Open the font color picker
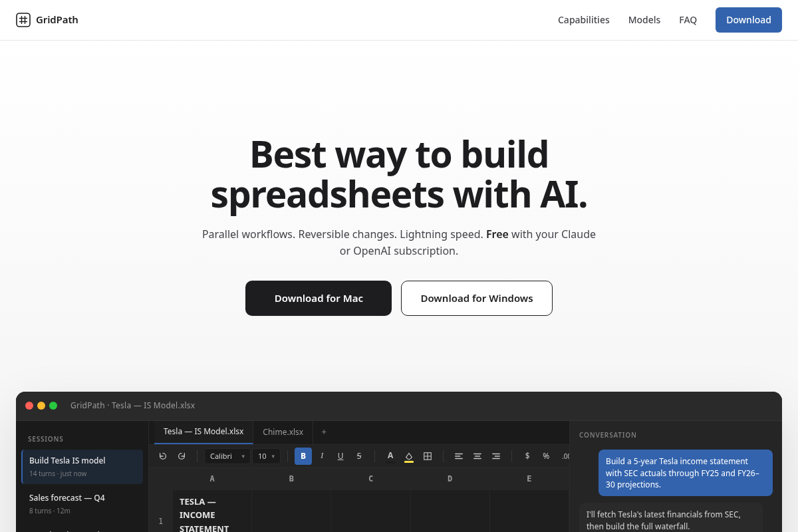This screenshot has width=798, height=532. point(390,456)
